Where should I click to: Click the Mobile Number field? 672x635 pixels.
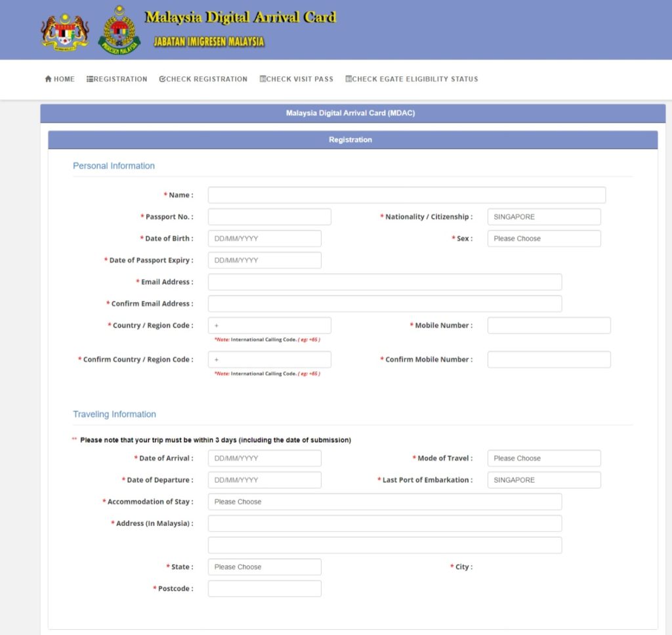coord(549,325)
